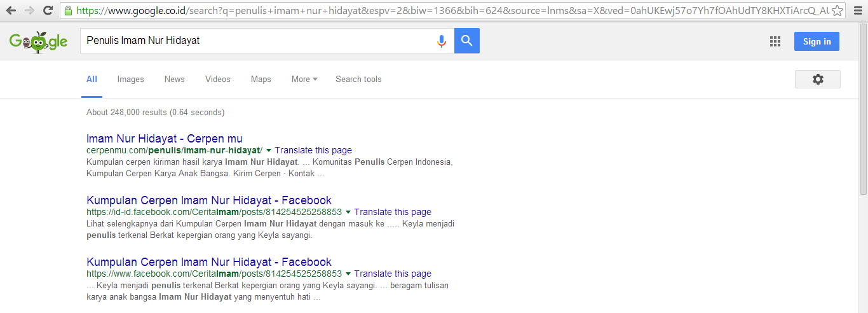Open the 'Imam Nur Hidayat - Cerpen mu' result
The height and width of the screenshot is (313, 868).
click(165, 139)
